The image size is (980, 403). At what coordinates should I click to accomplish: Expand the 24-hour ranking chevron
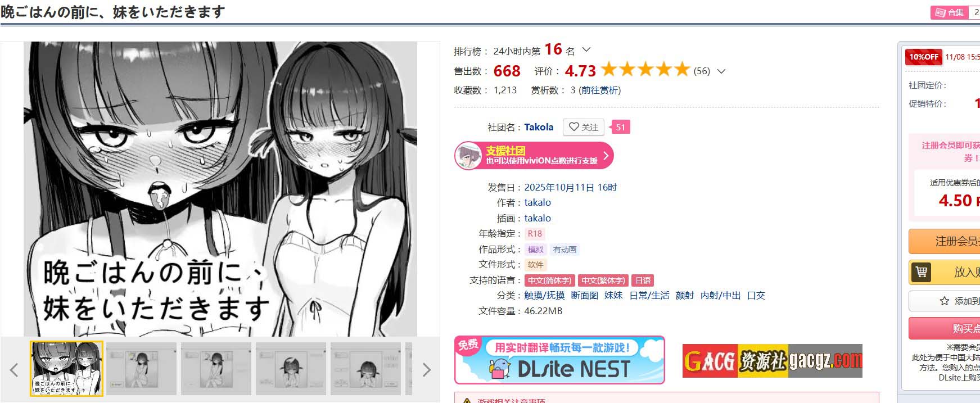(586, 49)
